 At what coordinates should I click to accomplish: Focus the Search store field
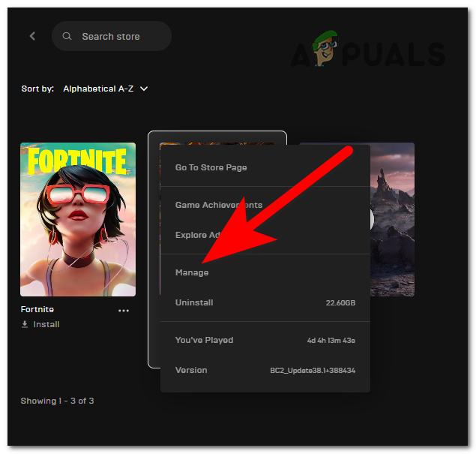tap(112, 36)
